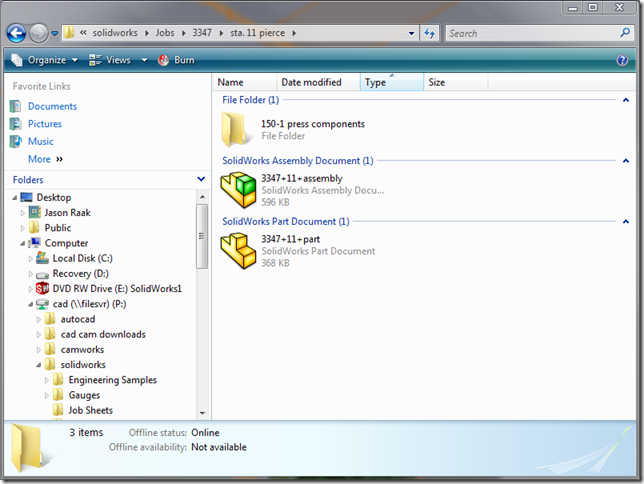Click the Pictures icon in Favorite Links
This screenshot has height=484, width=644.
(15, 124)
